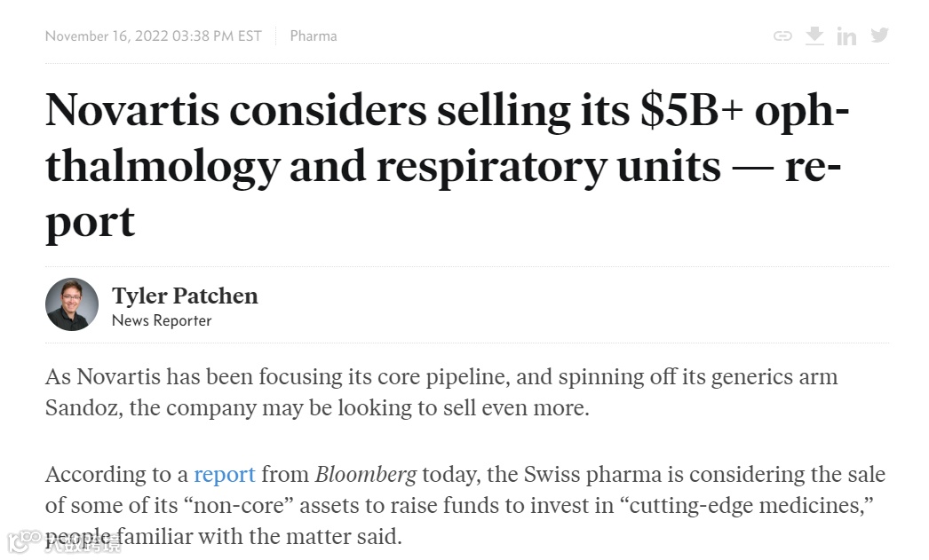
Task: Click Tyler Patchen's avatar photo
Action: pos(72,304)
